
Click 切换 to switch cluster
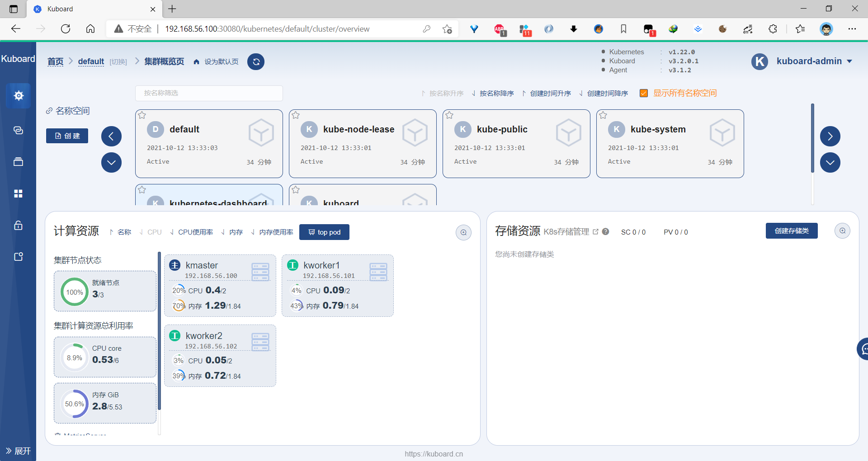(x=118, y=62)
